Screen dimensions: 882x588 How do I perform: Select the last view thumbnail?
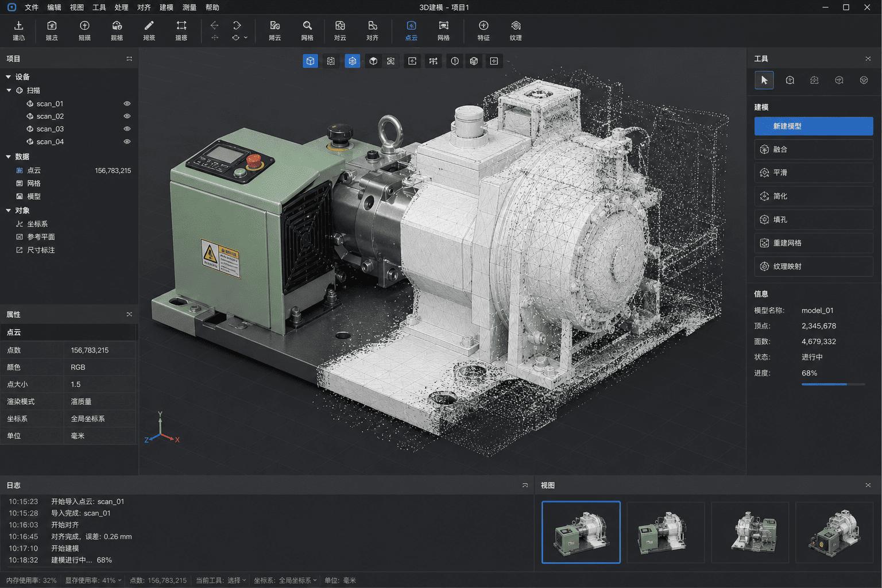(x=834, y=532)
